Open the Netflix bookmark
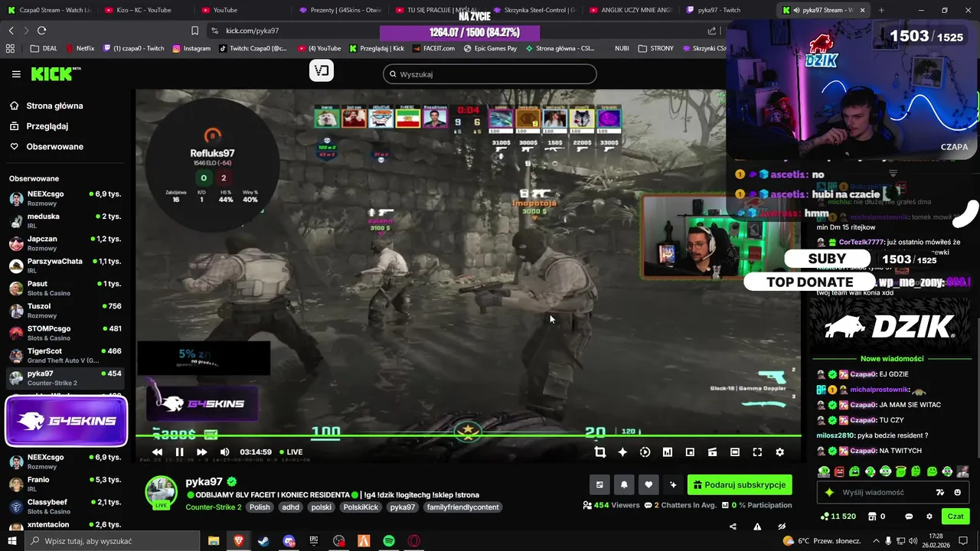This screenshot has width=980, height=551. (x=80, y=48)
